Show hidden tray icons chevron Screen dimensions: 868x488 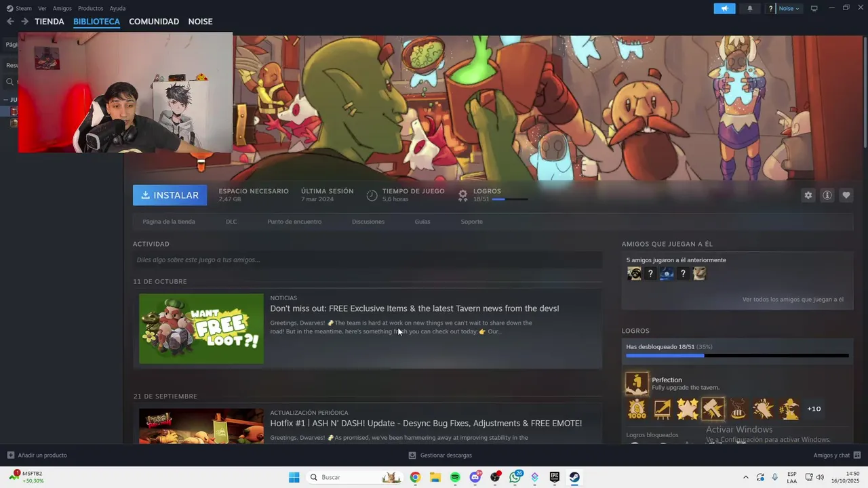(x=746, y=477)
